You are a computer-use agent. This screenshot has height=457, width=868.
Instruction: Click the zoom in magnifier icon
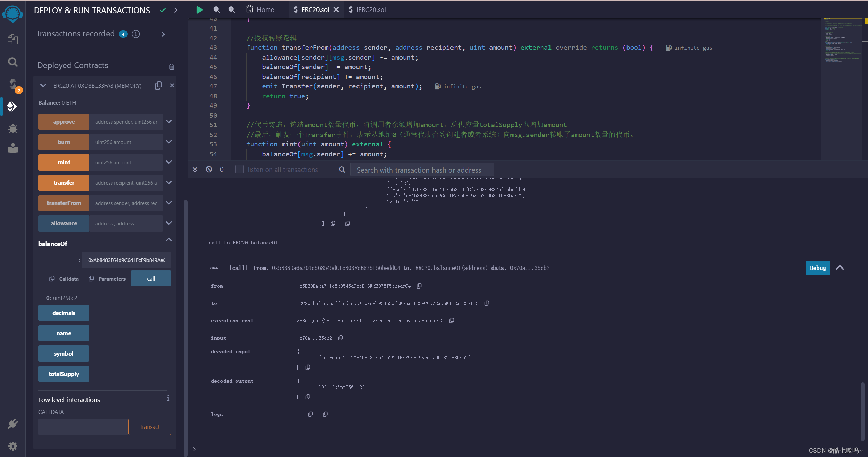pos(231,9)
